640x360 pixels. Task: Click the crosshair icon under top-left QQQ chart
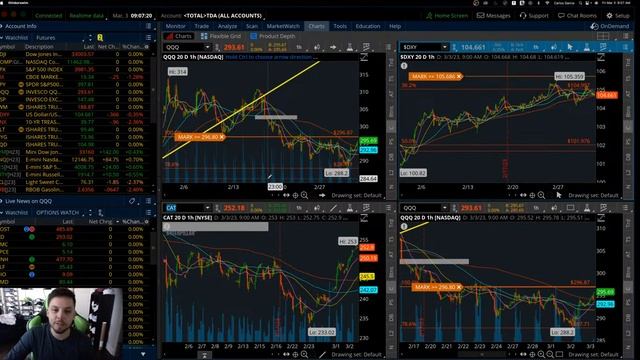coord(295,196)
